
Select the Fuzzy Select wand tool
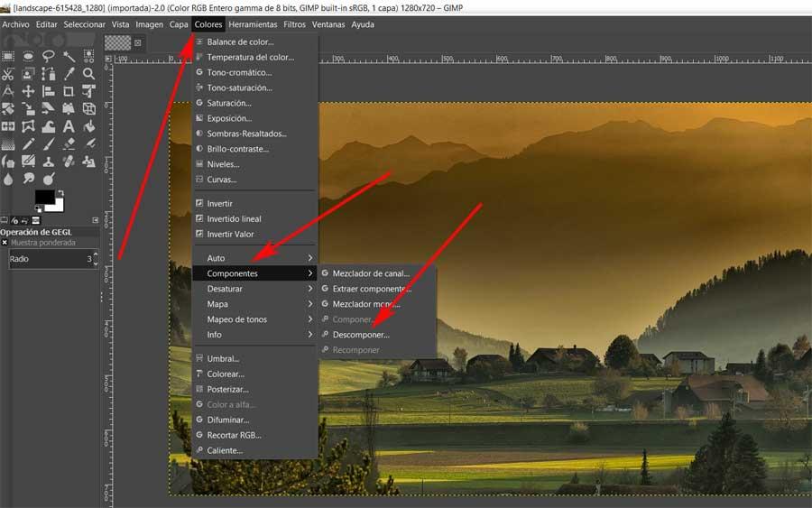69,56
